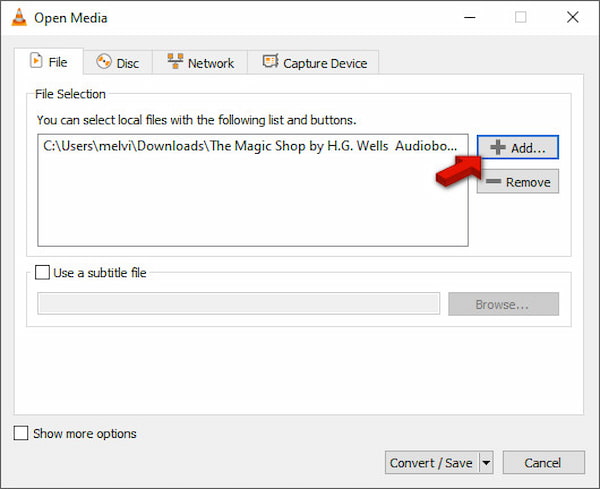The width and height of the screenshot is (600, 489).
Task: Switch to the File tab
Action: (x=49, y=62)
